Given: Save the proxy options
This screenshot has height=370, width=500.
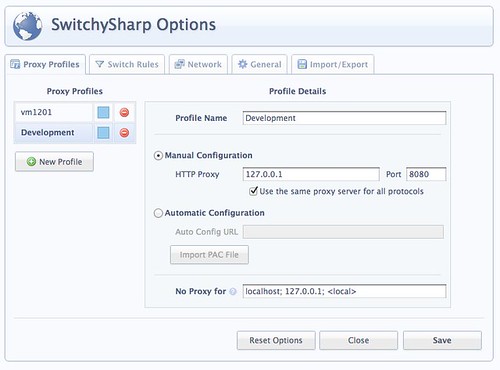Looking at the screenshot, I should (x=442, y=340).
